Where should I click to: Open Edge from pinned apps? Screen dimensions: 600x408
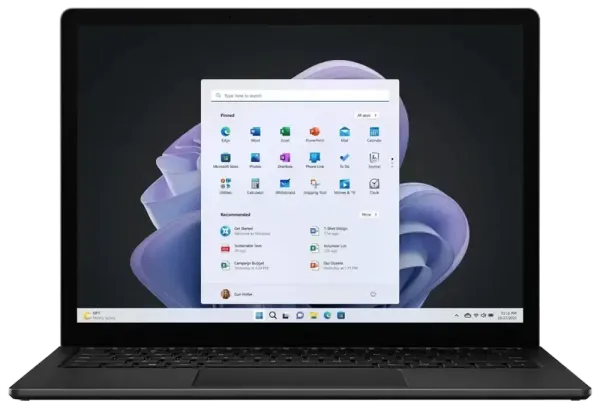[x=225, y=132]
